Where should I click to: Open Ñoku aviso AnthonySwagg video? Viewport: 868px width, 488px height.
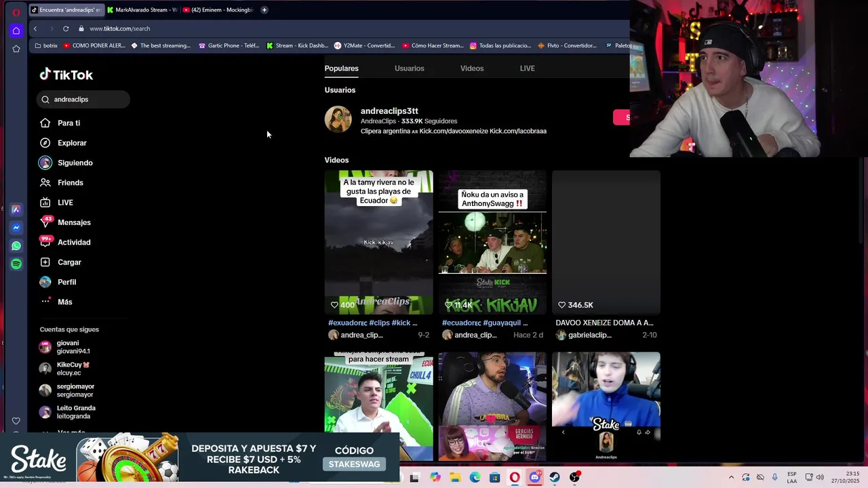click(492, 243)
